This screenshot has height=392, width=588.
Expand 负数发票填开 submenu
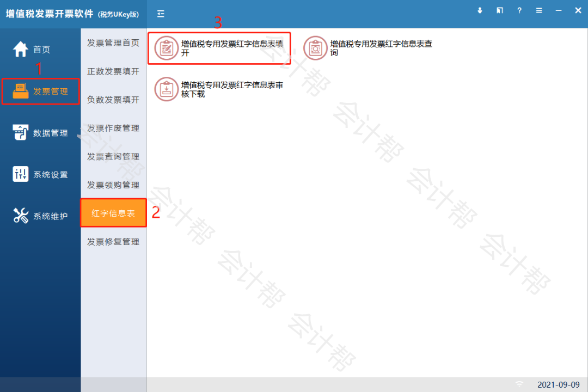coord(113,100)
